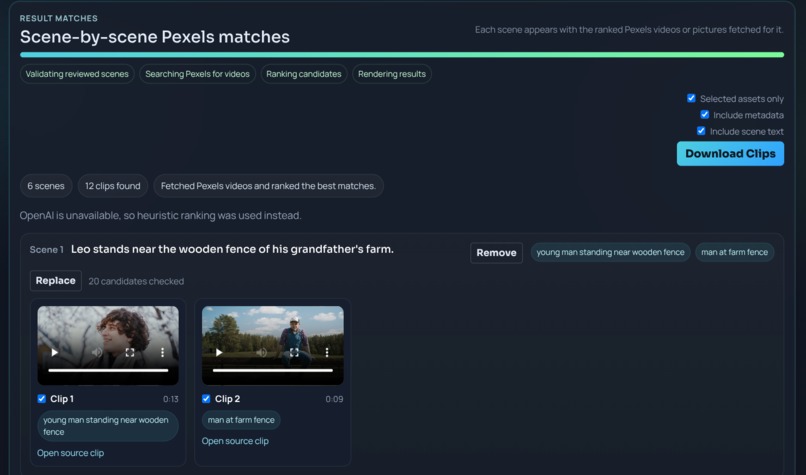Image resolution: width=806 pixels, height=475 pixels.
Task: Click the Clip 2 duration 0:09
Action: pos(334,399)
